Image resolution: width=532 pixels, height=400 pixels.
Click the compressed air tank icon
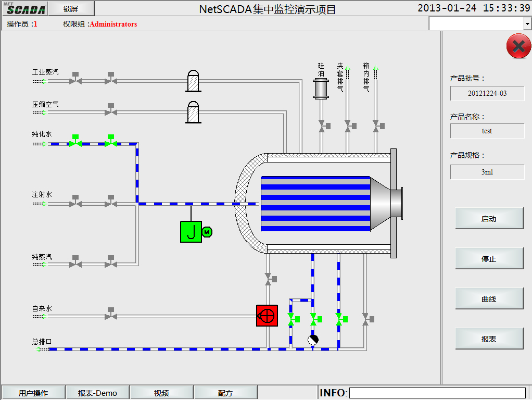(x=194, y=112)
